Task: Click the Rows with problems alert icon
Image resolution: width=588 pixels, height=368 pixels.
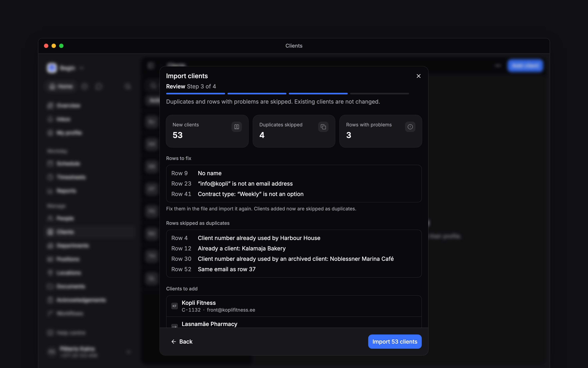Action: 410,127
